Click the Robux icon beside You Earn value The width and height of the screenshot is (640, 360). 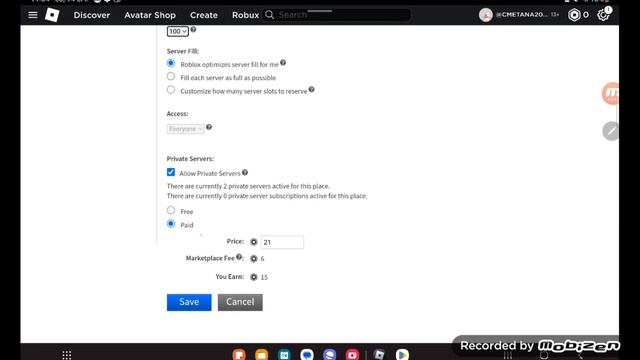(254, 277)
